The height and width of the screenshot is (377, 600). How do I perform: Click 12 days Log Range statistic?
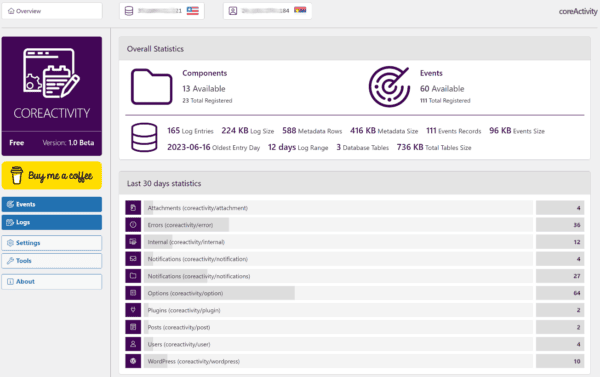pos(298,147)
